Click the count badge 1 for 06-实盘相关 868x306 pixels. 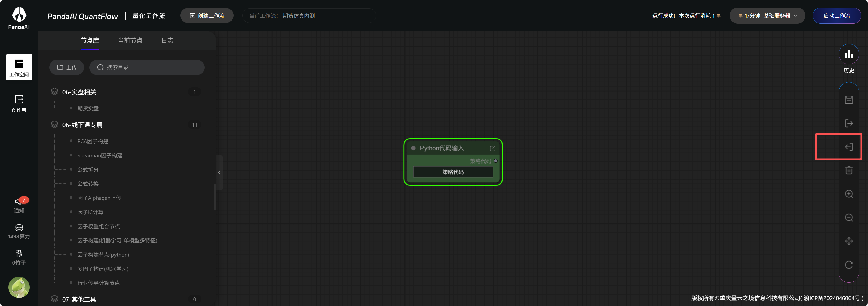coord(195,92)
